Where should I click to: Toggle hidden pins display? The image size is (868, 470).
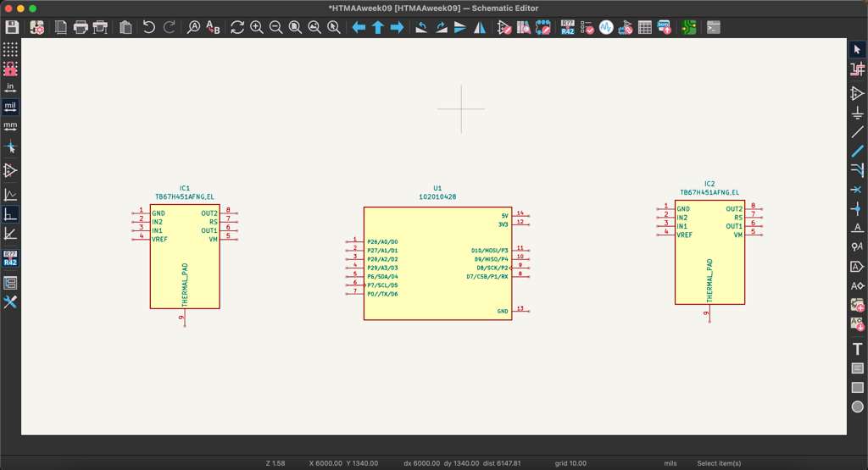(10, 171)
